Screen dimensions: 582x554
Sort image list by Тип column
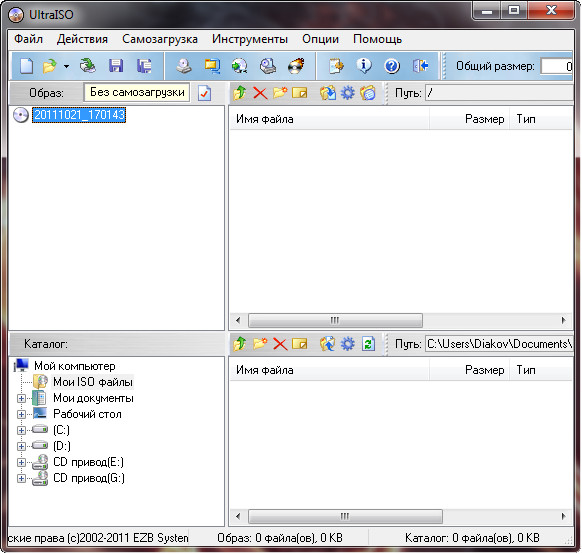(541, 119)
